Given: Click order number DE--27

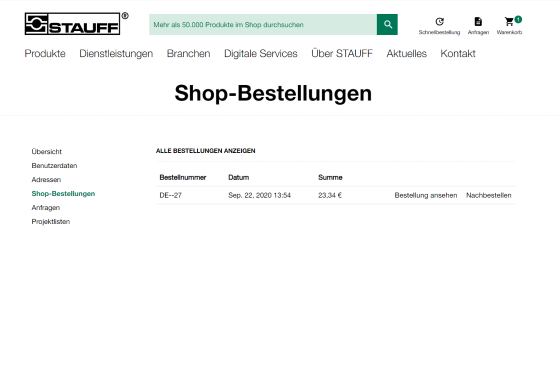Looking at the screenshot, I should [170, 195].
